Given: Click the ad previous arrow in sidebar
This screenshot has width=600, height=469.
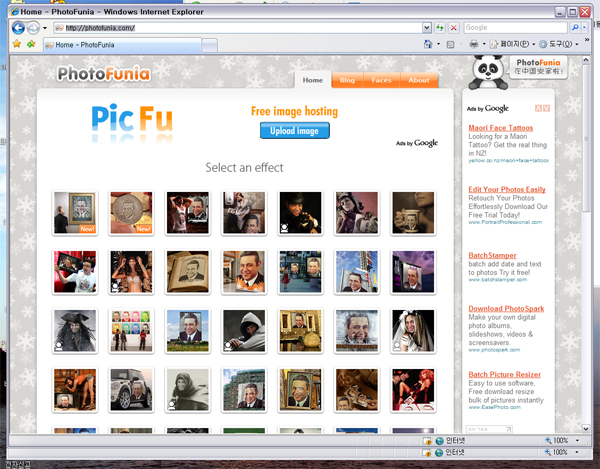Looking at the screenshot, I should coord(538,108).
